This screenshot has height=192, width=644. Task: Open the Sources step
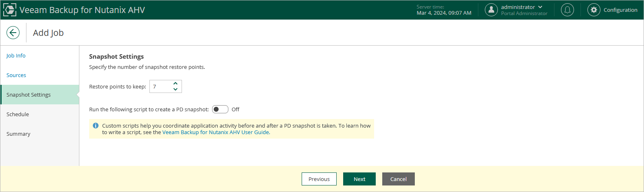click(16, 75)
